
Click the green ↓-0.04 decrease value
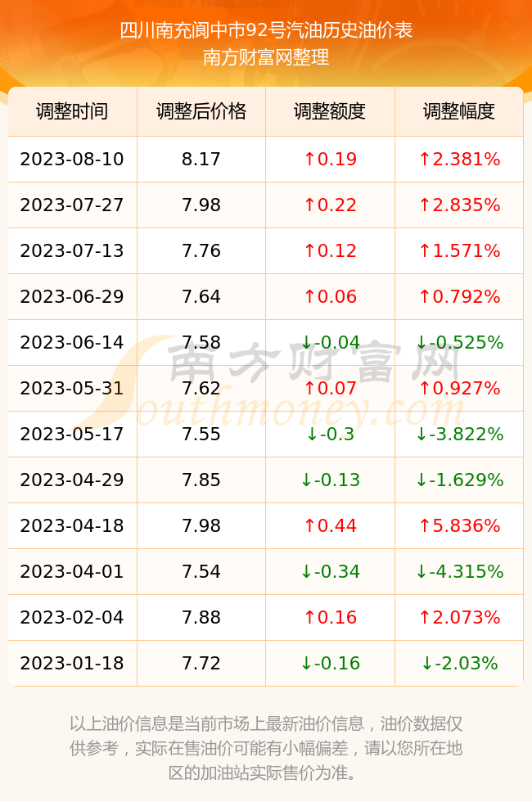coord(330,342)
